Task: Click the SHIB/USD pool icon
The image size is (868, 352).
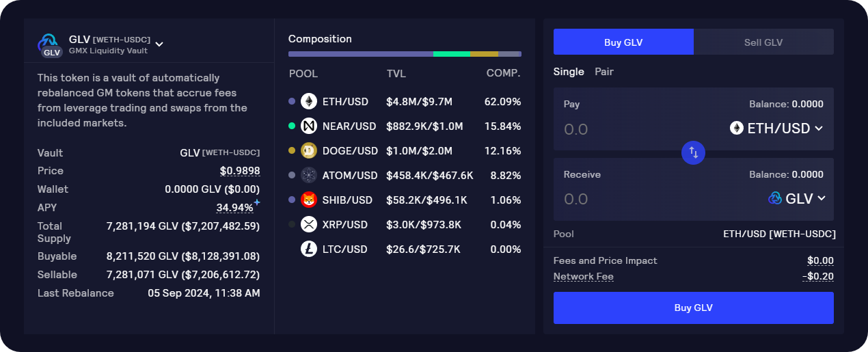Action: (x=309, y=200)
